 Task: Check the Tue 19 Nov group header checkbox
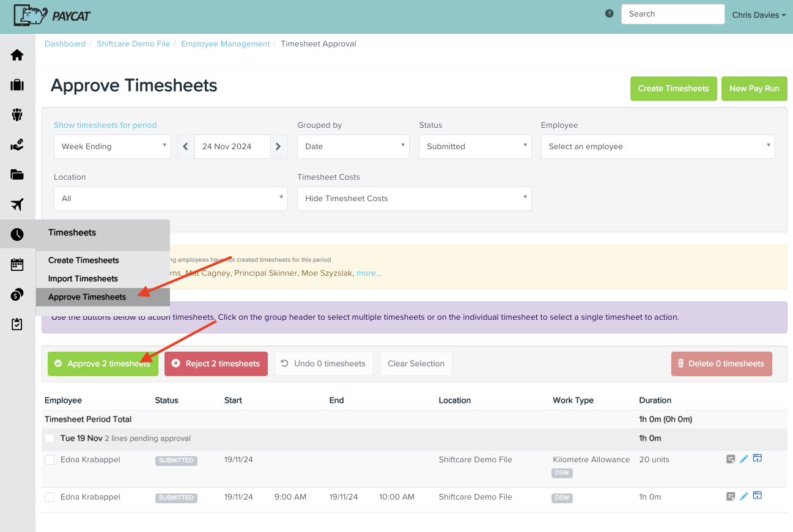[x=50, y=438]
